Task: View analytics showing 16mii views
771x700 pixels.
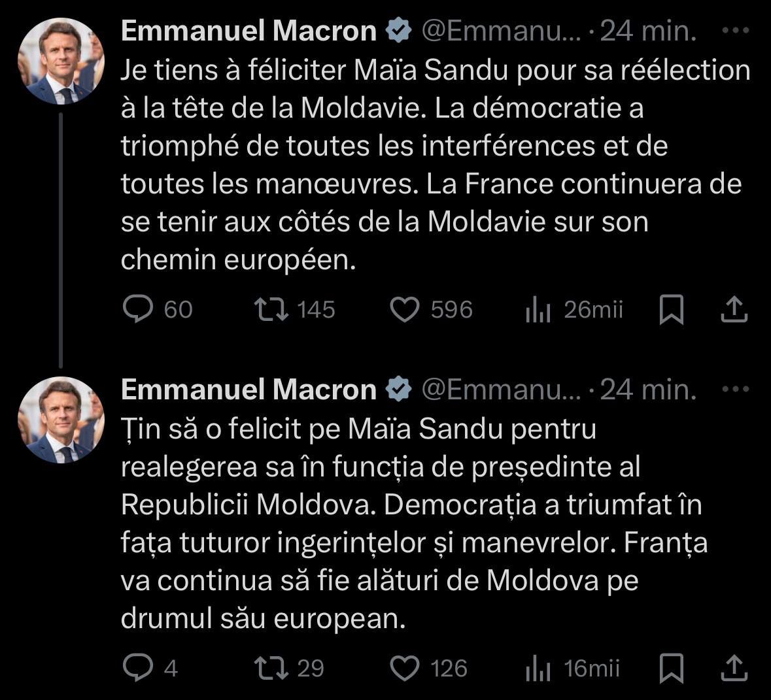Action: (539, 669)
